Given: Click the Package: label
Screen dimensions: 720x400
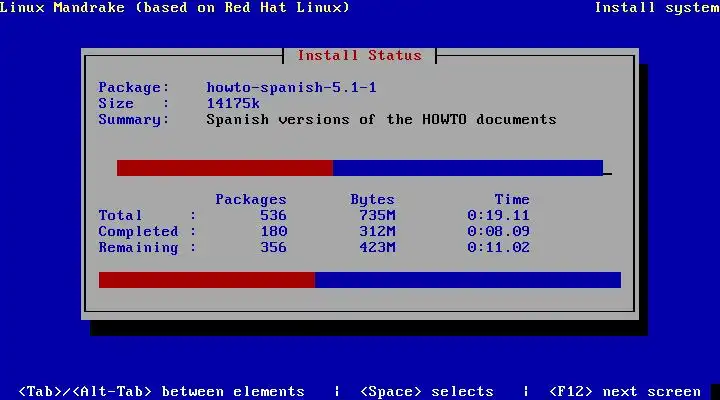Looking at the screenshot, I should pyautogui.click(x=134, y=87).
